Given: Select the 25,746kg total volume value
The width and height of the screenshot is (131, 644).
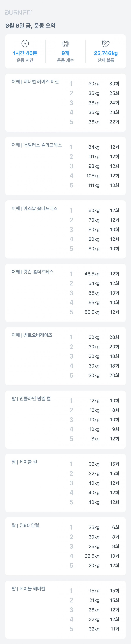Looking at the screenshot, I should pyautogui.click(x=106, y=53).
